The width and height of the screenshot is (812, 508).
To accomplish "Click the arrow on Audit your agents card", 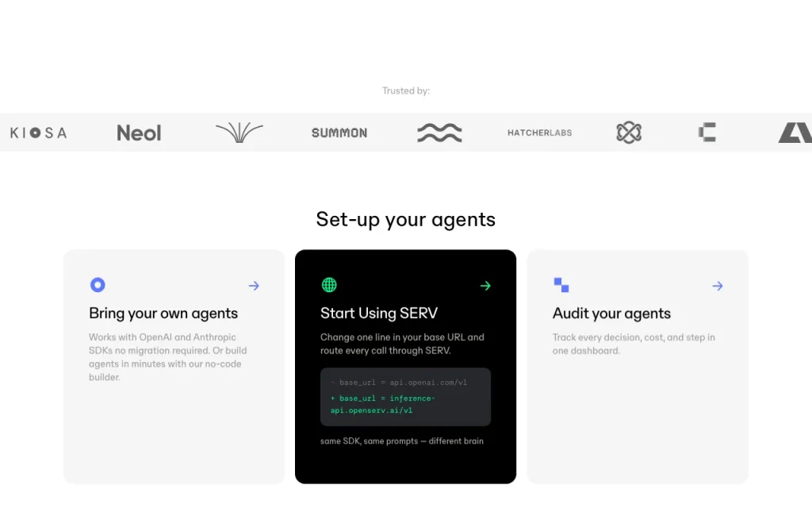I will (717, 286).
